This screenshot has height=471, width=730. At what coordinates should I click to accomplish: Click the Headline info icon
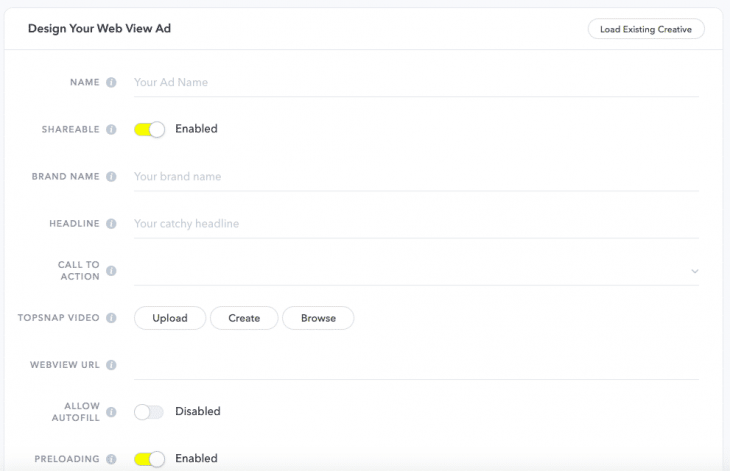coord(111,224)
